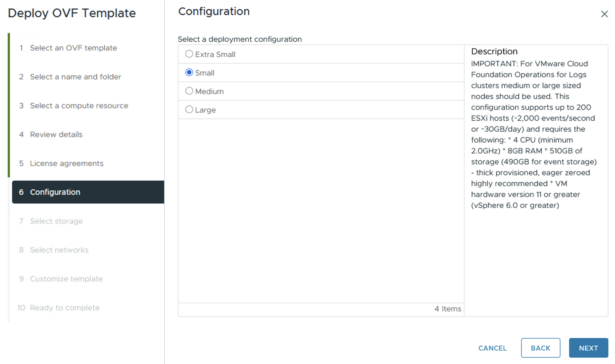Click step 9 Customize template

66,279
